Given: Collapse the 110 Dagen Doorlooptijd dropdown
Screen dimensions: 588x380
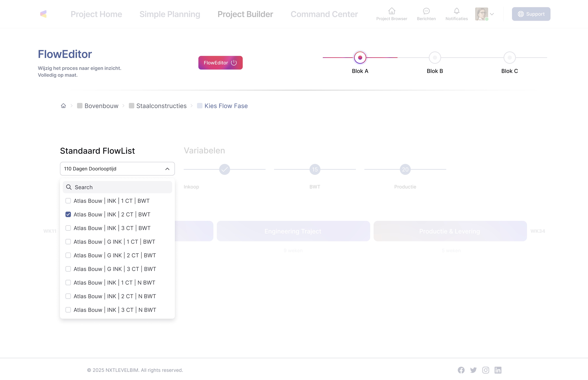Looking at the screenshot, I should point(167,169).
